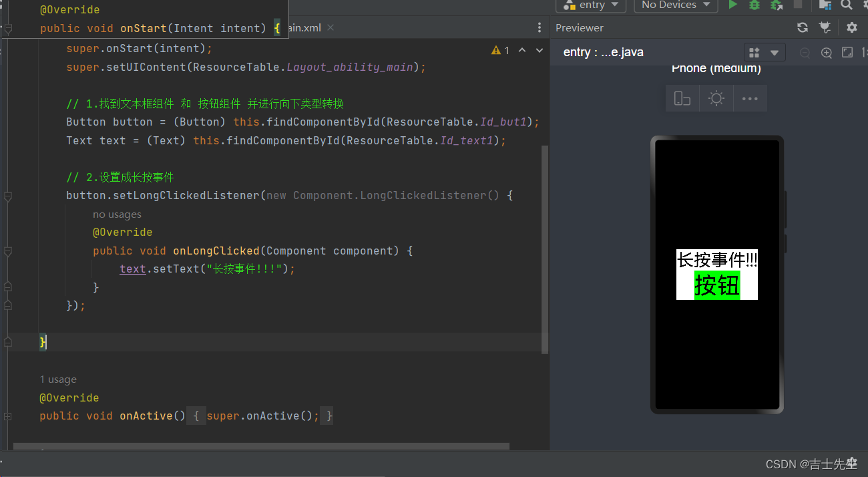Click the gray Stop square icon
Screen dimensions: 868x477
[798, 5]
